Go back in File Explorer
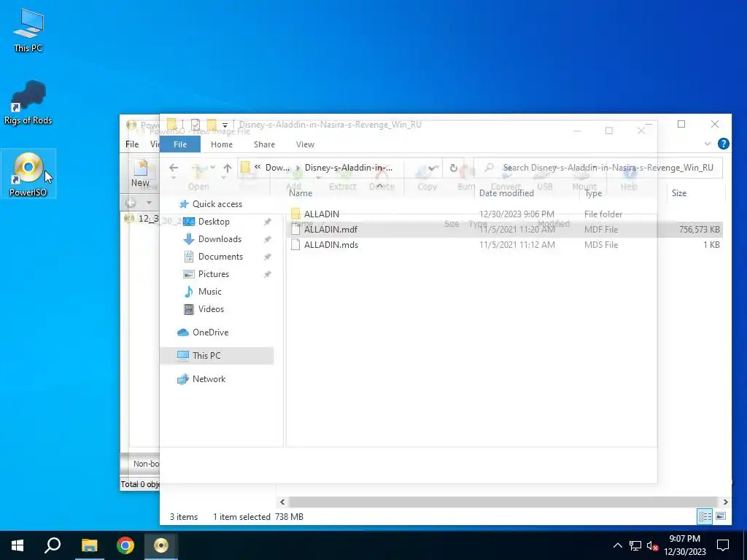 (x=174, y=168)
